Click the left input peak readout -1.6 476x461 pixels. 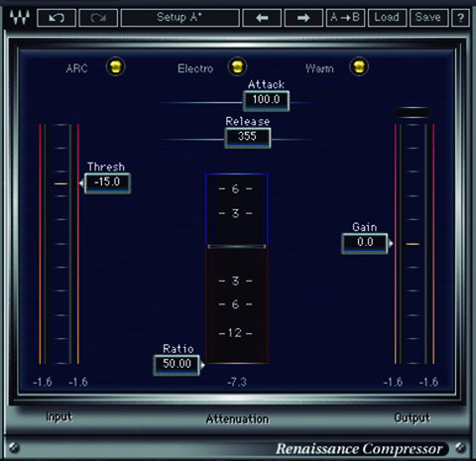pyautogui.click(x=43, y=383)
